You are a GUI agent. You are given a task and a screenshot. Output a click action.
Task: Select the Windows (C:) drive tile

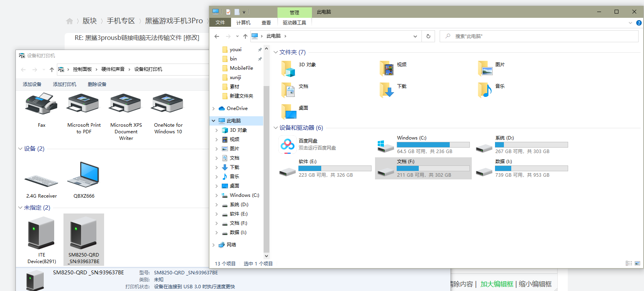423,145
